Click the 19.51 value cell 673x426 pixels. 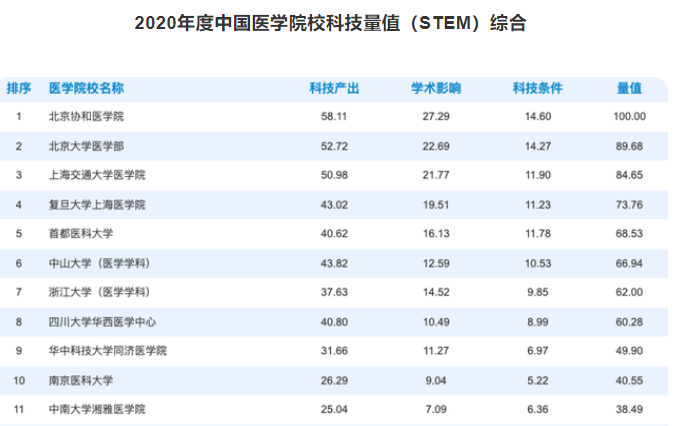coord(436,205)
